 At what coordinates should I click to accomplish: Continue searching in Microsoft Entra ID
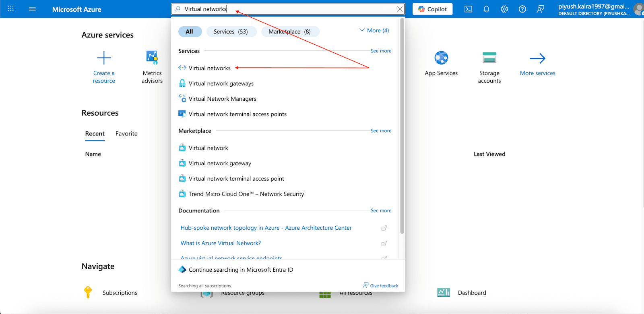[x=241, y=270]
